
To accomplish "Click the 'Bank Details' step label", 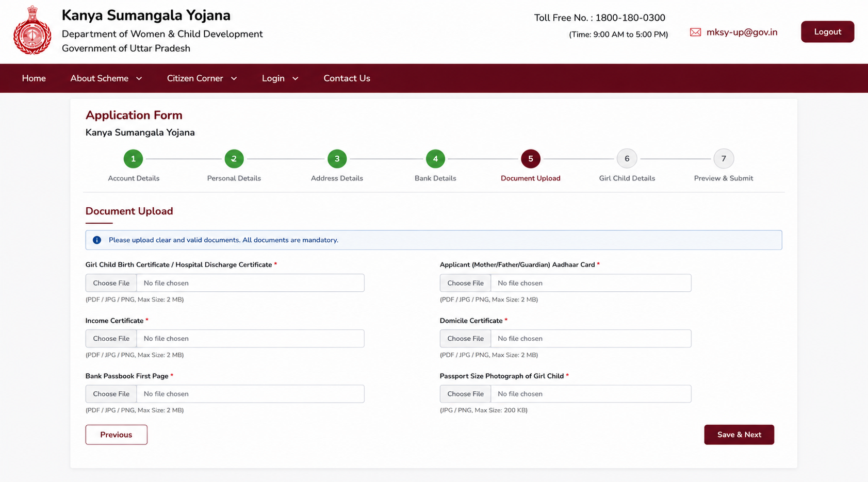I will [435, 178].
